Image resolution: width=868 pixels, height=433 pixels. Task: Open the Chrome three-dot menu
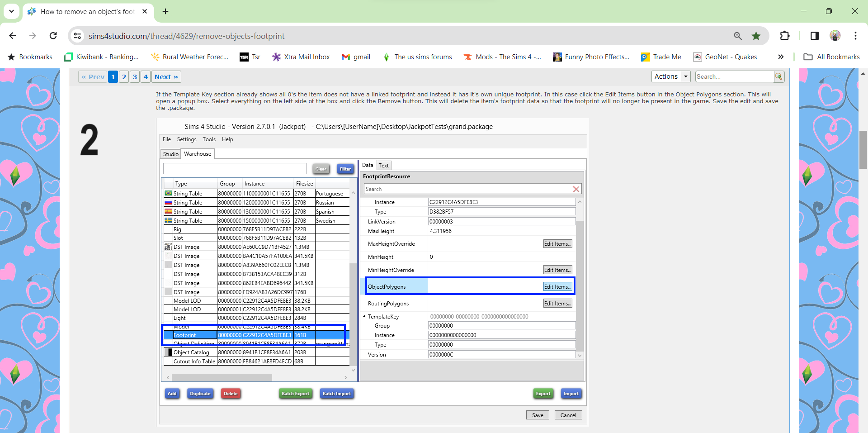pos(855,36)
